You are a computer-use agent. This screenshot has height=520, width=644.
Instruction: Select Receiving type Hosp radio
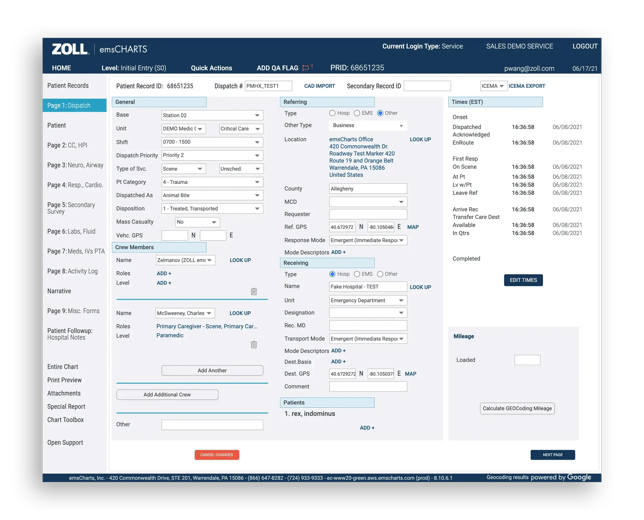tap(332, 274)
